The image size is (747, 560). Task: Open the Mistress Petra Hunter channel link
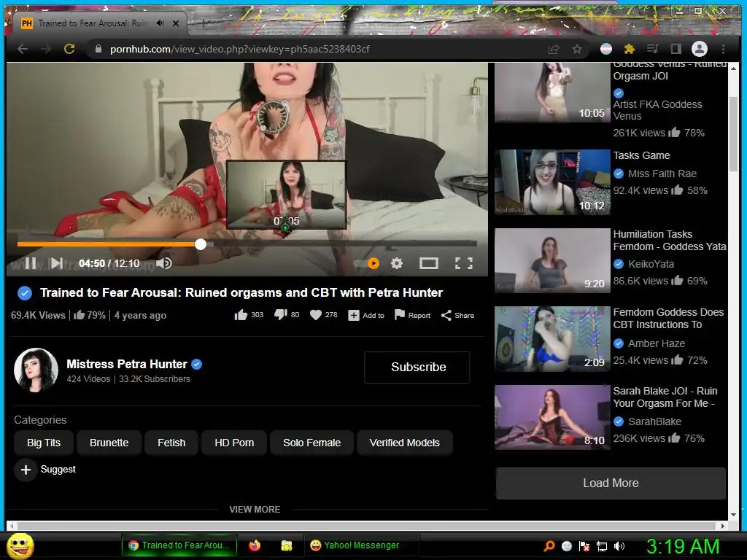coord(127,365)
